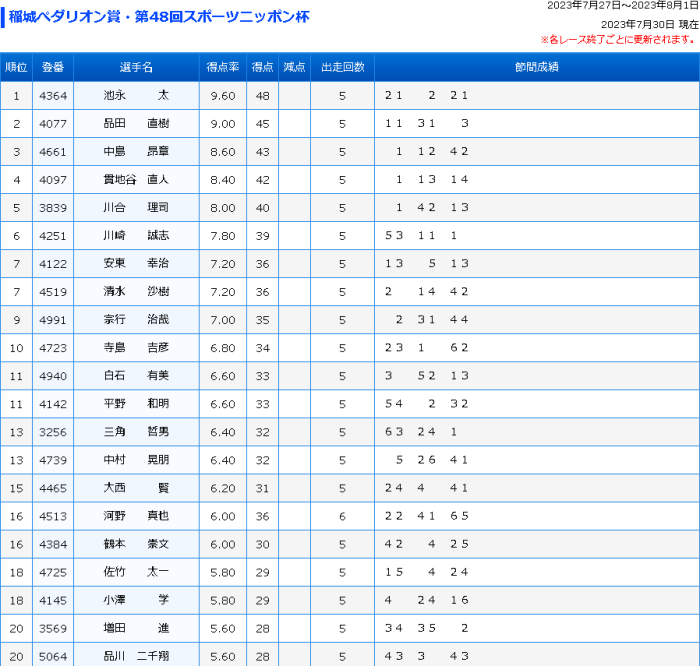Click the 減点 column header
This screenshot has height=666, width=700.
point(294,67)
